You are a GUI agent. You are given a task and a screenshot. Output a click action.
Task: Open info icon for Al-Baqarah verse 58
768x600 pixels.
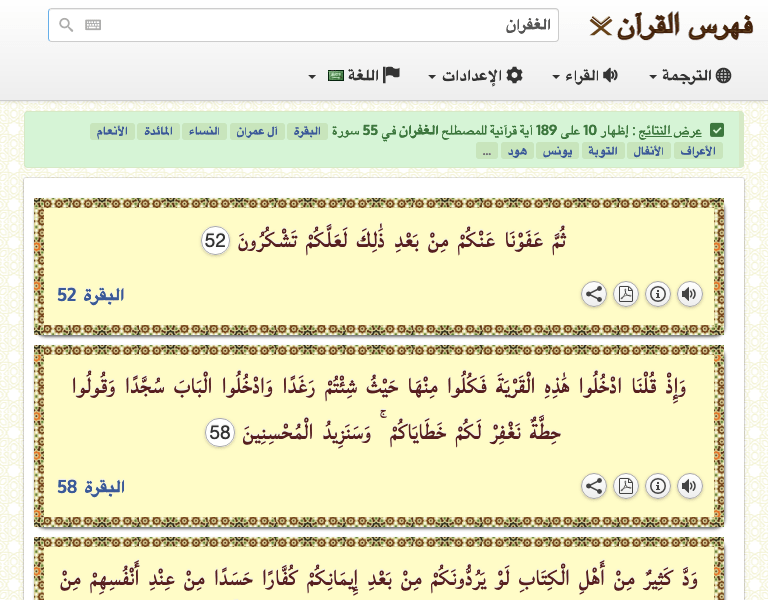click(658, 486)
